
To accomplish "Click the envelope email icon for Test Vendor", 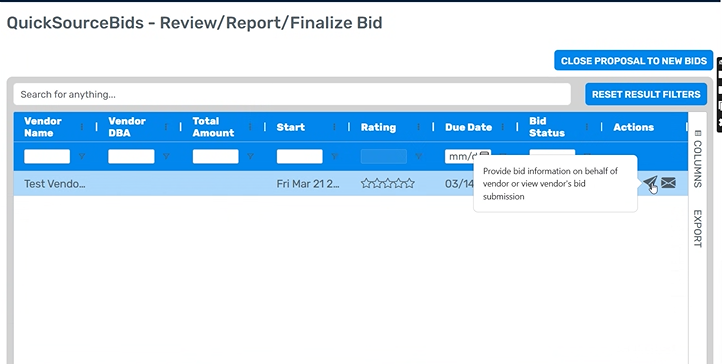I will tap(668, 183).
